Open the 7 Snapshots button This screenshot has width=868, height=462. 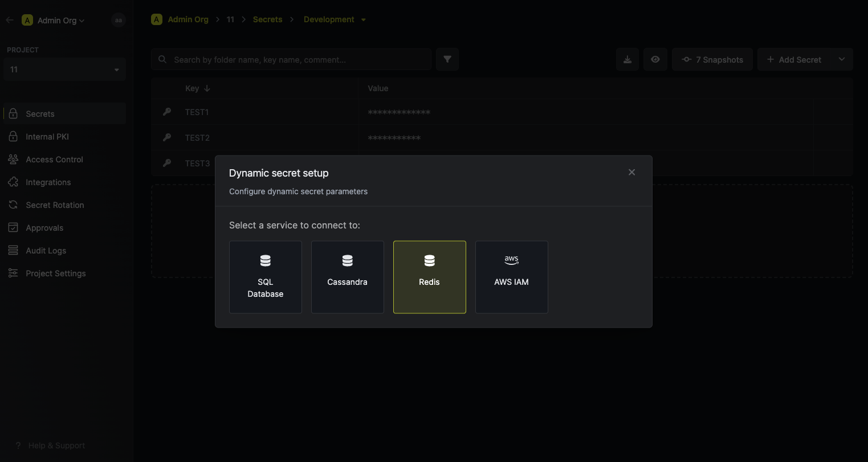(712, 59)
